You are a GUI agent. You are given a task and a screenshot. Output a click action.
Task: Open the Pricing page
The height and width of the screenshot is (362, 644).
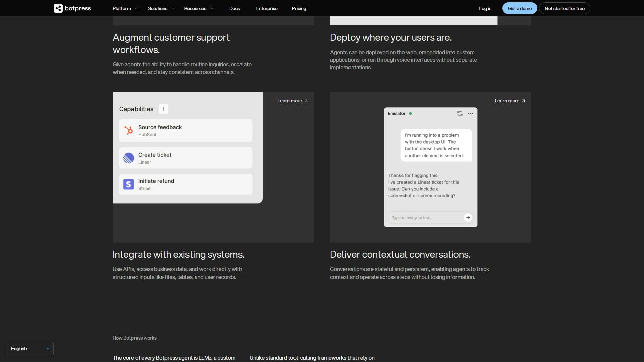point(299,8)
